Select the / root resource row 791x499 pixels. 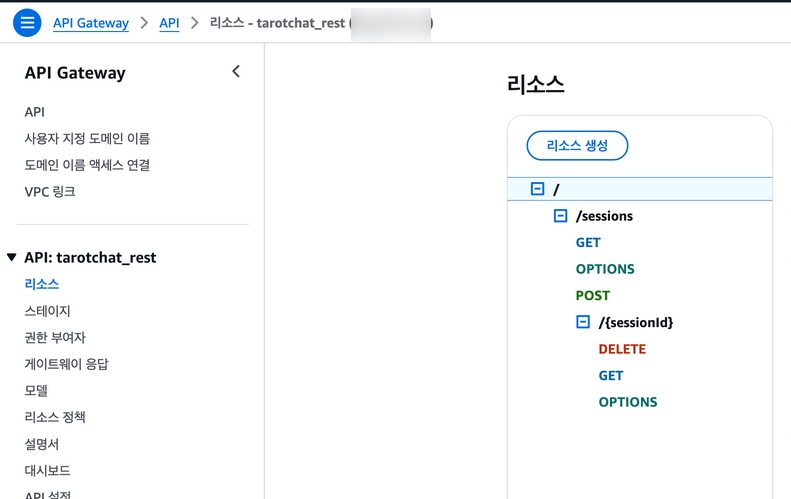point(640,189)
